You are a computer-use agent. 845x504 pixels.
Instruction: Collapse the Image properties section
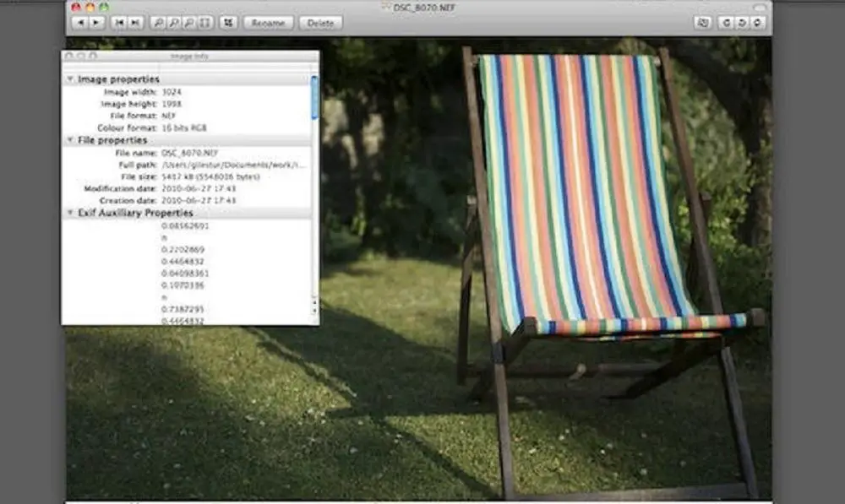pos(70,79)
